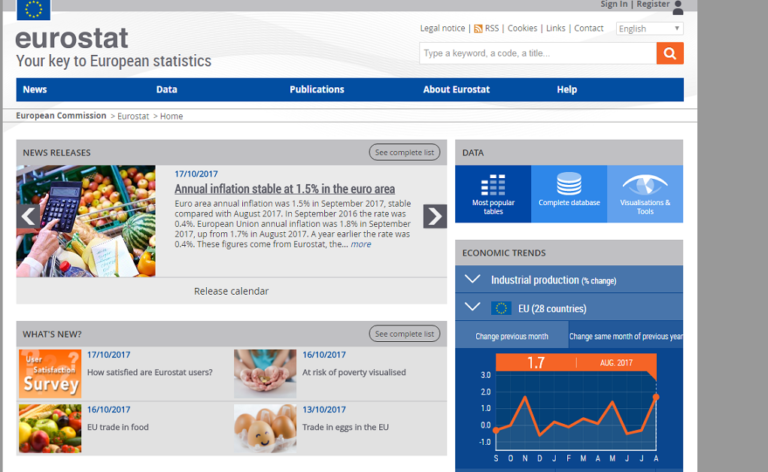Viewport: 768px width, 472px height.
Task: Click the Eurostat breadcrumb
Action: pyautogui.click(x=133, y=116)
